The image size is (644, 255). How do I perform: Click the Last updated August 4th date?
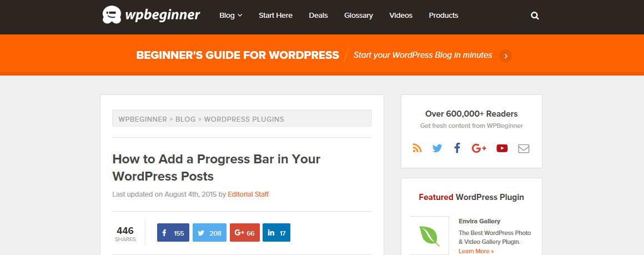click(164, 194)
